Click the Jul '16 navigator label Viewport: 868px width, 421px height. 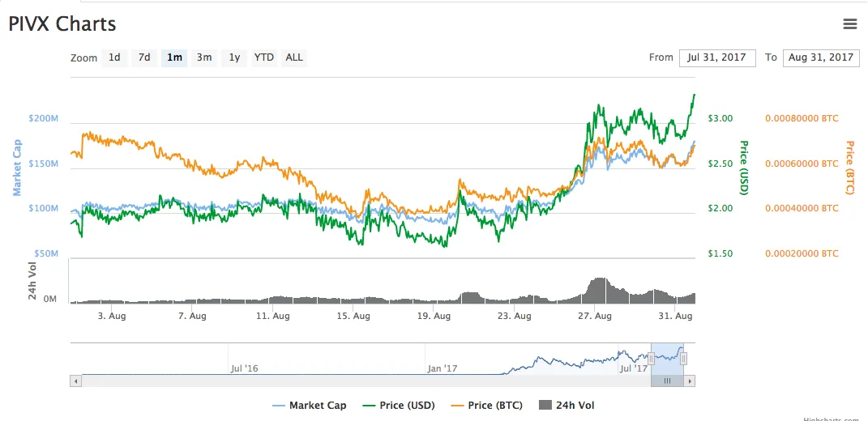tap(244, 368)
